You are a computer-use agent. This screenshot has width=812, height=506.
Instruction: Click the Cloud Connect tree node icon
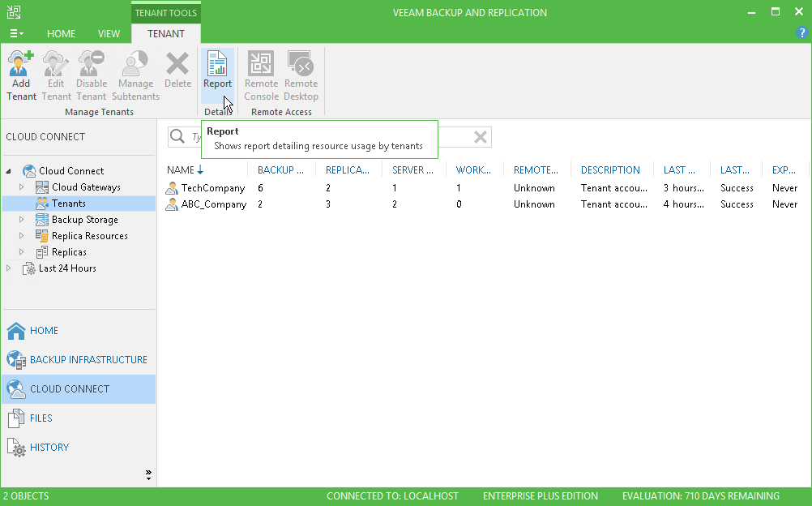click(x=29, y=170)
